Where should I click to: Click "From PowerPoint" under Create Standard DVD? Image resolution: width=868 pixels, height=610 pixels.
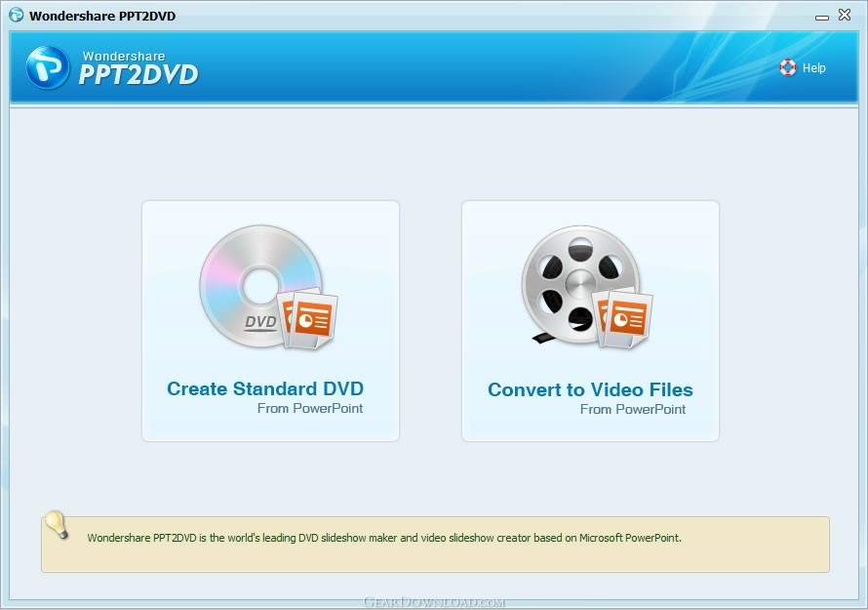310,408
